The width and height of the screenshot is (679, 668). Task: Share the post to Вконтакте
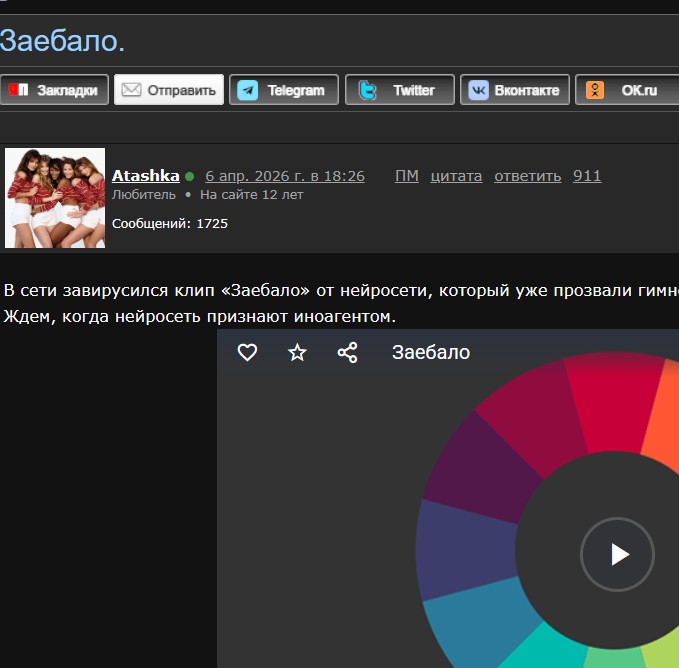[x=514, y=90]
